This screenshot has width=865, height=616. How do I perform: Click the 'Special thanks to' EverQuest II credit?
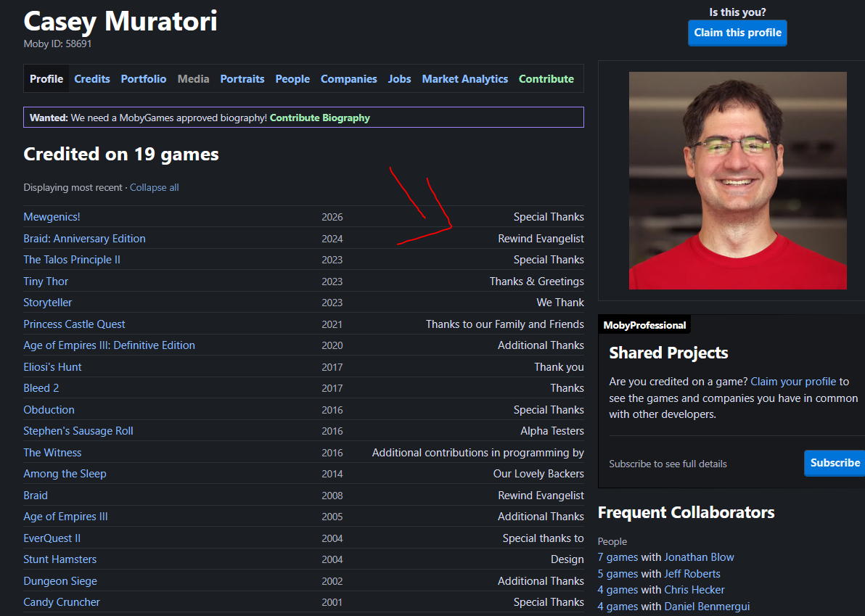(543, 538)
